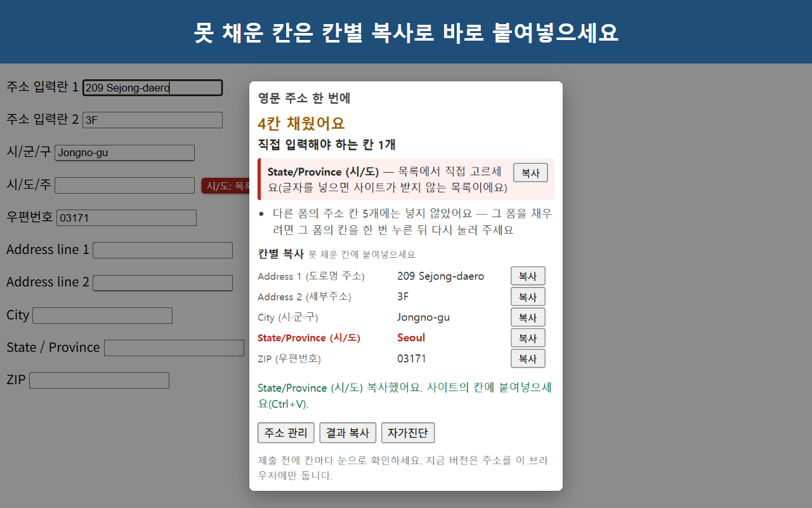Click the State / Province input field

point(174,348)
